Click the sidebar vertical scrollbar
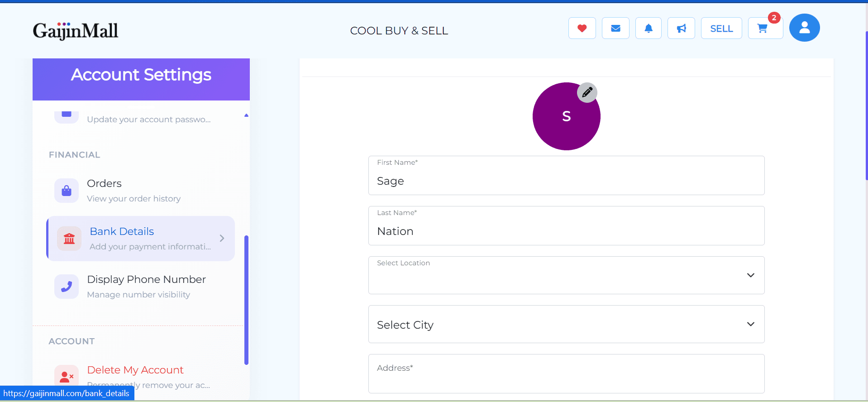Image resolution: width=868 pixels, height=402 pixels. 246,300
